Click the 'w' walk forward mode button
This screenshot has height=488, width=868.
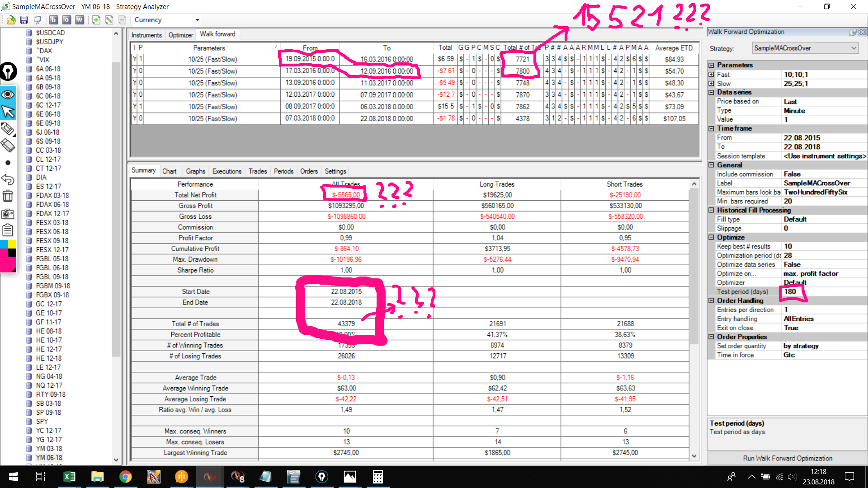pyautogui.click(x=80, y=20)
